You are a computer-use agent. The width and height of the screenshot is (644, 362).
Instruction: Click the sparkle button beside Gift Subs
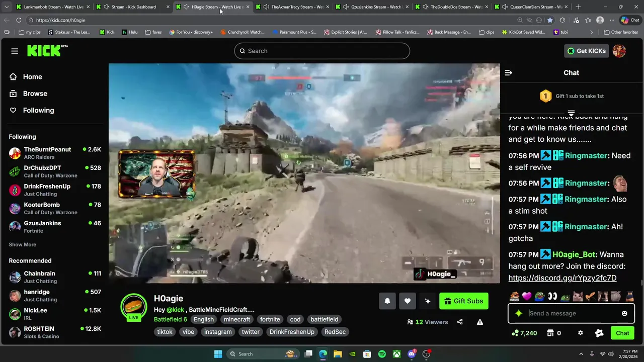tap(428, 301)
